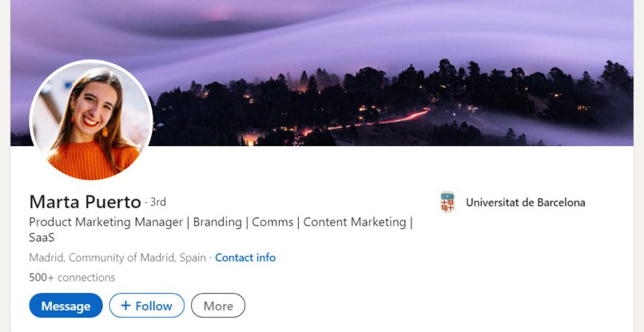The image size is (644, 332).
Task: View the 500+ connections count
Action: coord(72,278)
